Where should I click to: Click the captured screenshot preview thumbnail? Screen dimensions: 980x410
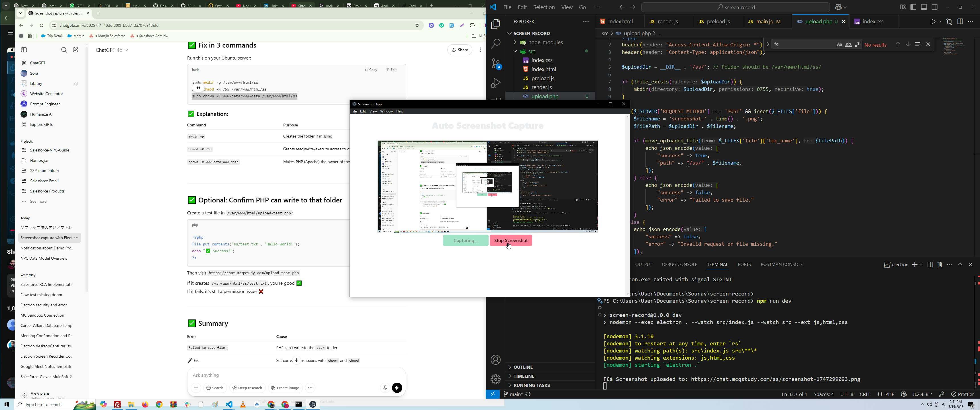(x=487, y=186)
